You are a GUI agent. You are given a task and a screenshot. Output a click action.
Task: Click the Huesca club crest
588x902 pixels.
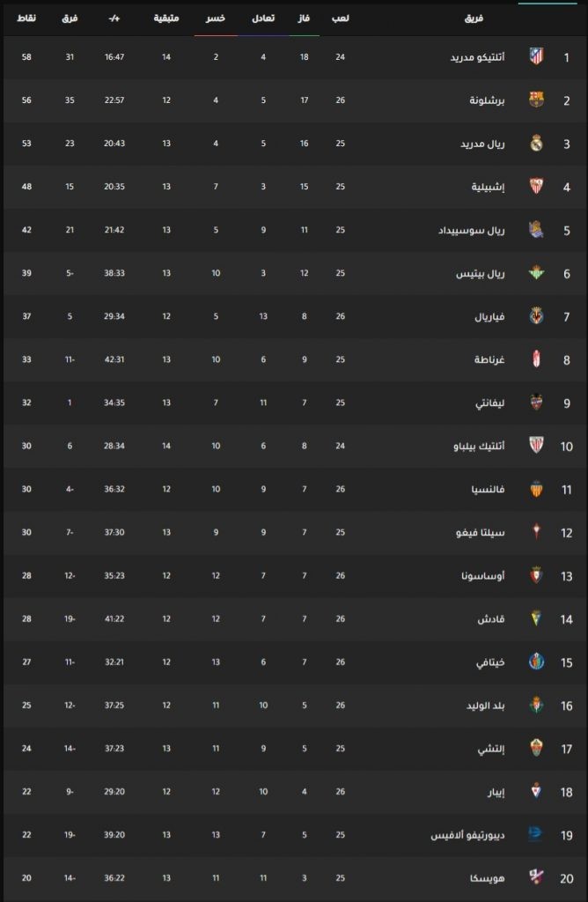tap(536, 877)
